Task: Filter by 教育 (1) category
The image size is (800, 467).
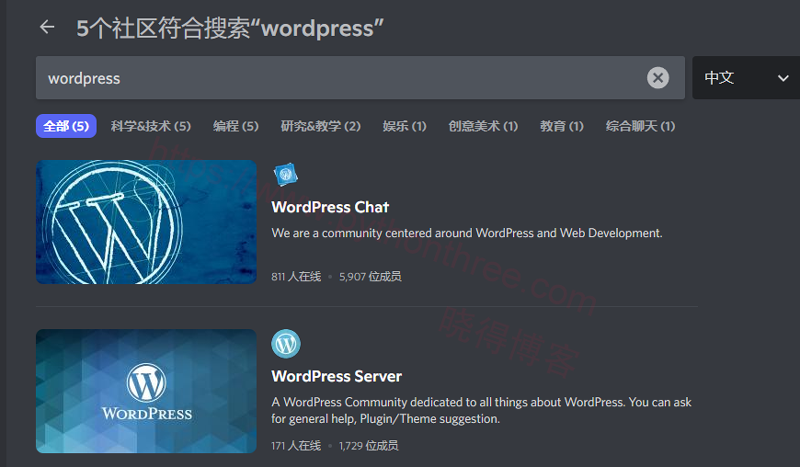Action: 562,126
